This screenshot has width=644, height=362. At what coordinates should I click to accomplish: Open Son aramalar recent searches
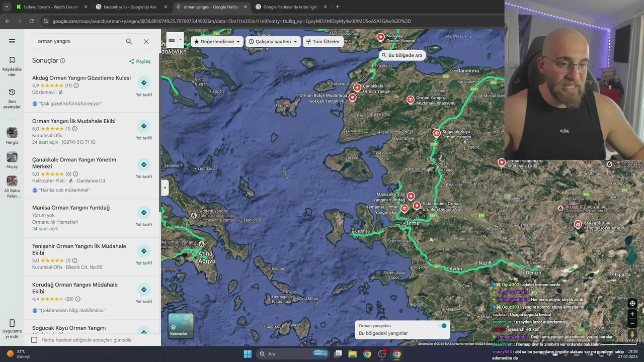point(12,99)
